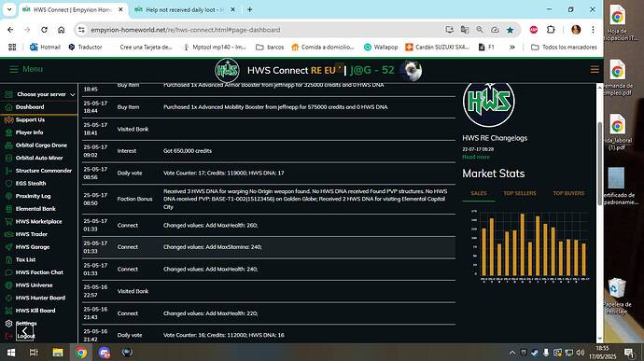644x361 pixels.
Task: Click the Orbital Cargo Drone sidebar icon
Action: (8, 145)
